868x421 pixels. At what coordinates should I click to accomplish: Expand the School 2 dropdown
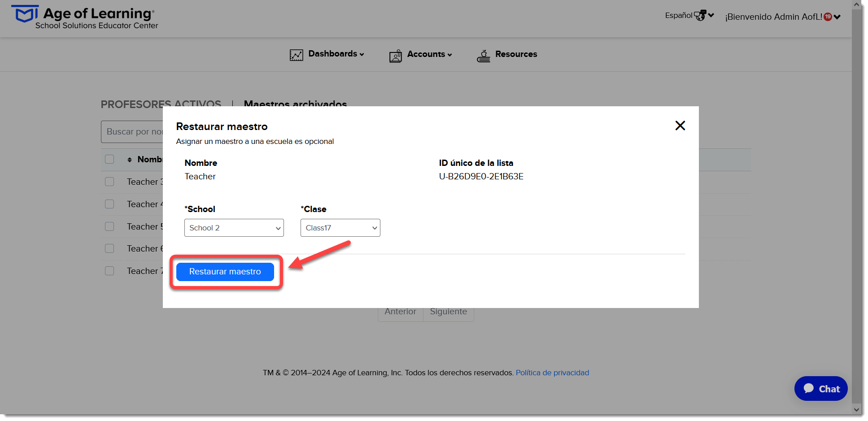[x=234, y=228]
